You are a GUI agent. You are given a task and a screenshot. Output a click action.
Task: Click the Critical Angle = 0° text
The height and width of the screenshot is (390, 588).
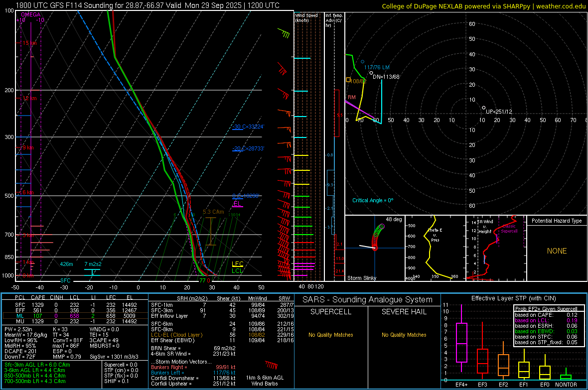pos(373,201)
